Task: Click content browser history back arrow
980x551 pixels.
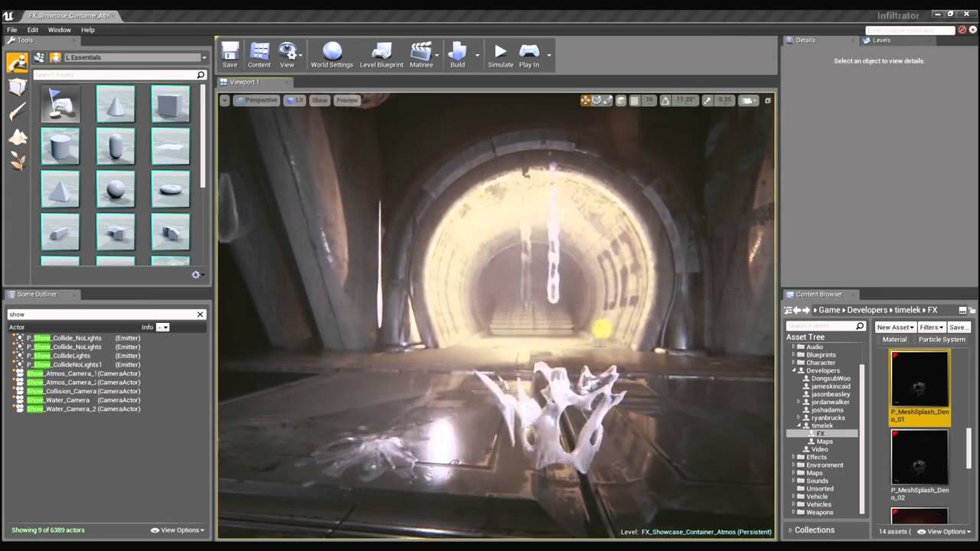Action: coord(796,310)
